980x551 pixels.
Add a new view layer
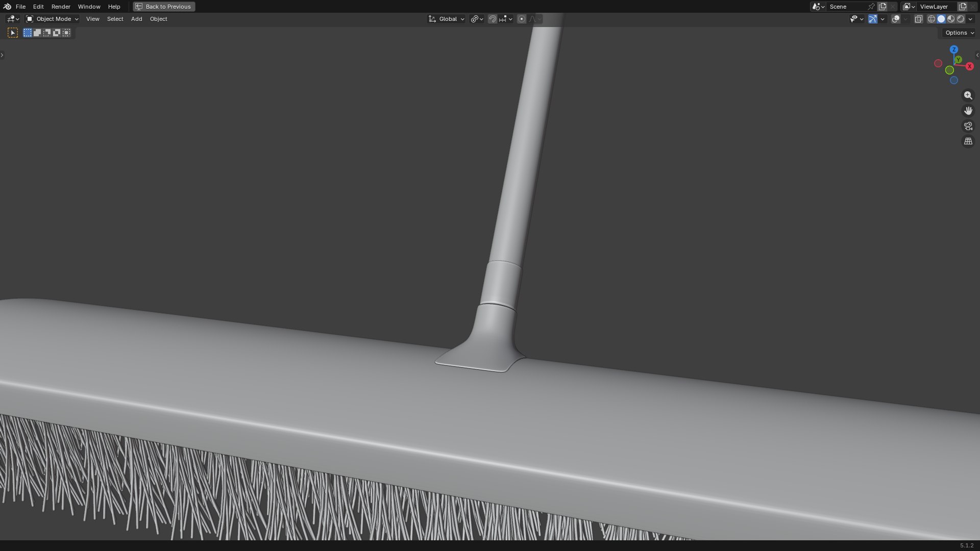pyautogui.click(x=963, y=7)
